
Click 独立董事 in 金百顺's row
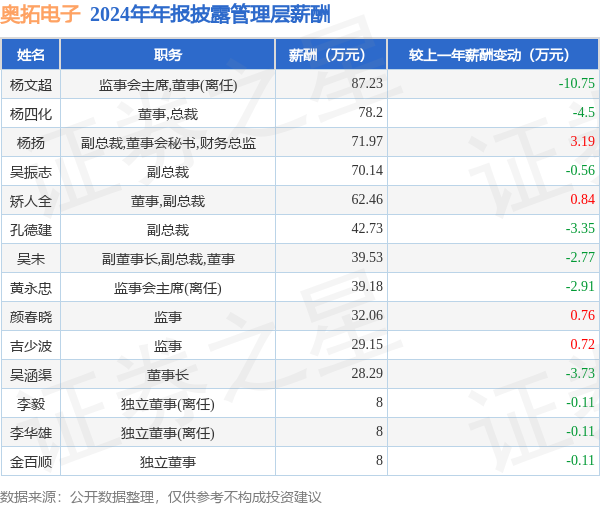[x=168, y=462]
